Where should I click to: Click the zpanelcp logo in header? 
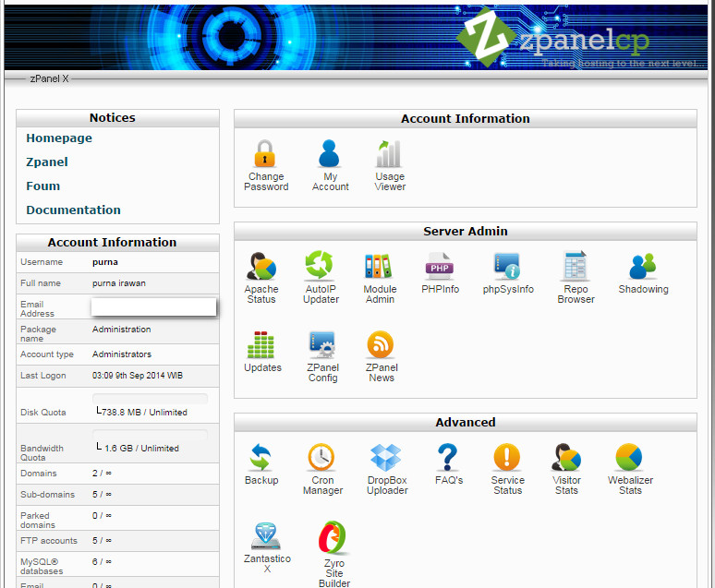(552, 37)
